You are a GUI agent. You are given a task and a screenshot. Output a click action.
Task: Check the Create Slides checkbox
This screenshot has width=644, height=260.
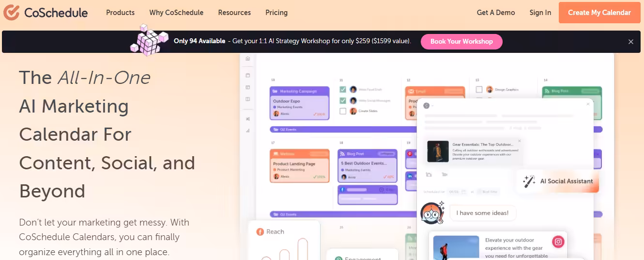click(343, 111)
